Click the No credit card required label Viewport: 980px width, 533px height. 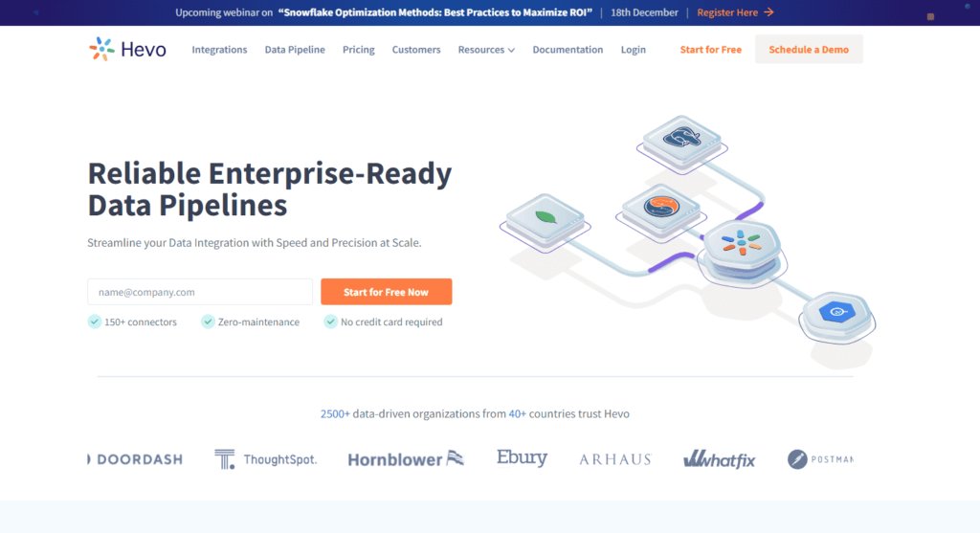pos(391,322)
